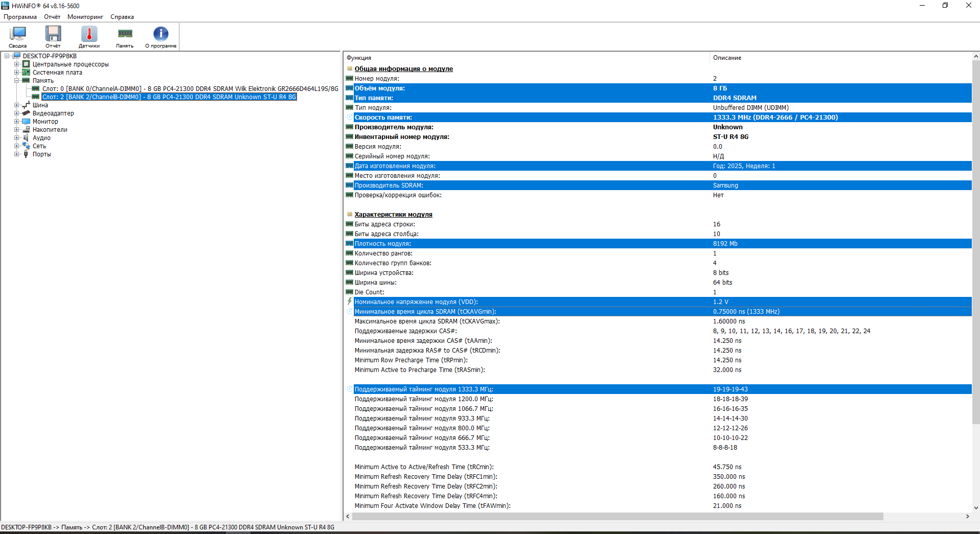This screenshot has width=980, height=534.
Task: Click the 19-19-19-43 timing value
Action: click(x=730, y=389)
